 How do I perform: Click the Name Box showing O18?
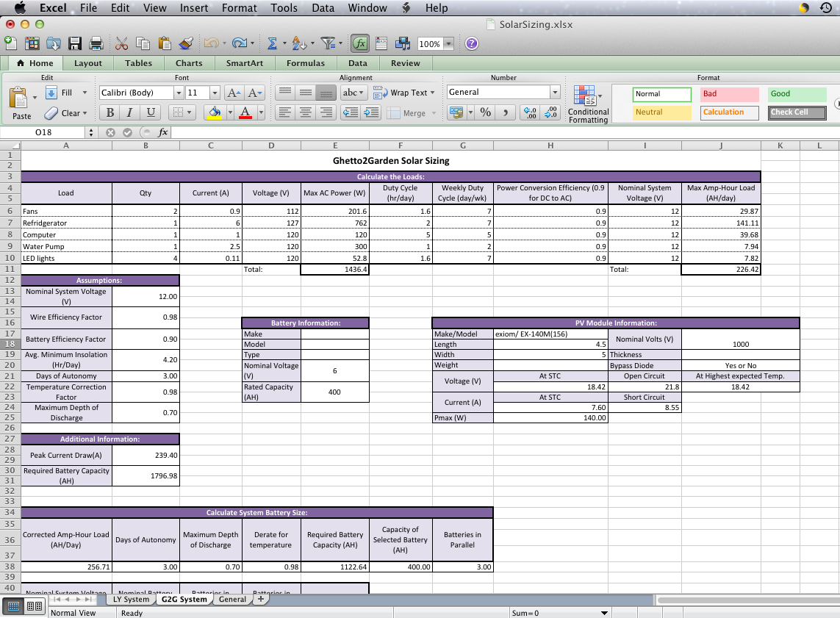point(43,132)
